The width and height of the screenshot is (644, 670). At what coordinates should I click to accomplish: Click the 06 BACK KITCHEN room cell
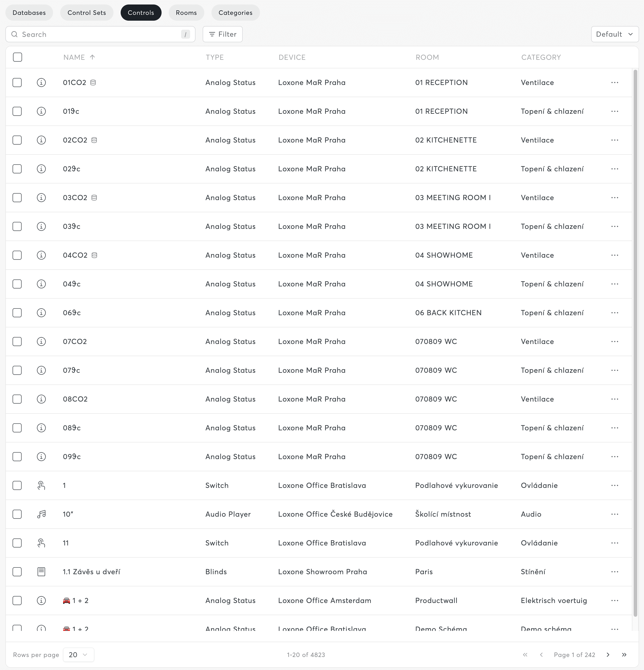(448, 313)
